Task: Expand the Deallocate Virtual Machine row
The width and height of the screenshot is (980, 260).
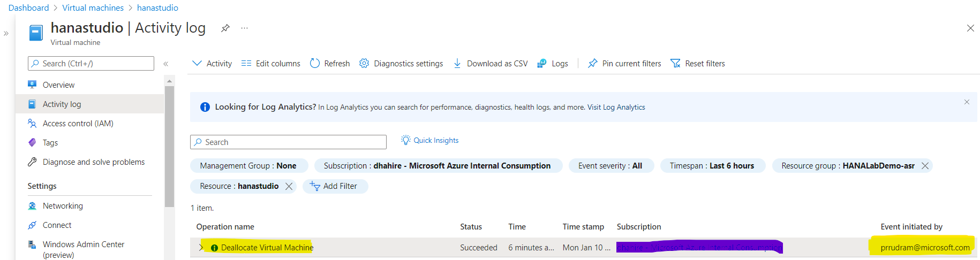Action: click(201, 247)
